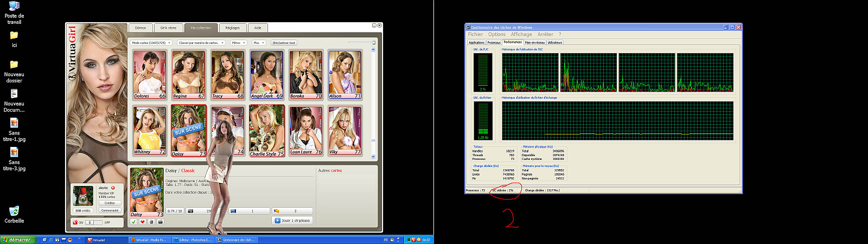Click the clapperboard video icon
This screenshot has width=868, height=244.
point(160,222)
